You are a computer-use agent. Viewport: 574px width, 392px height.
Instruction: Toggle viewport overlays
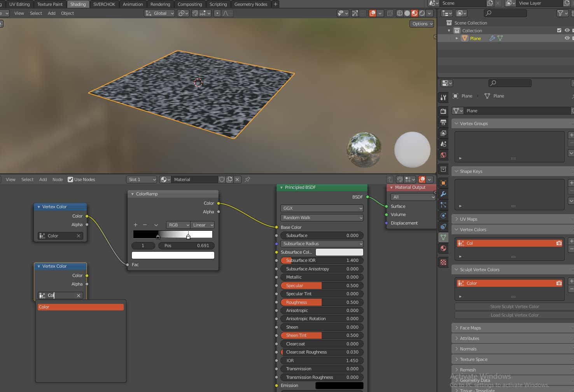coord(373,13)
